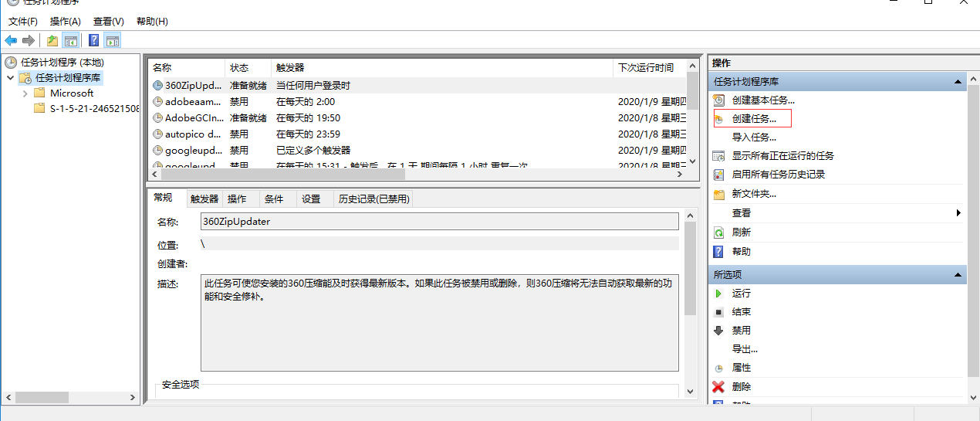Screen dimensions: 980x421
Task: Click 导出... in the selected item actions
Action: click(745, 349)
